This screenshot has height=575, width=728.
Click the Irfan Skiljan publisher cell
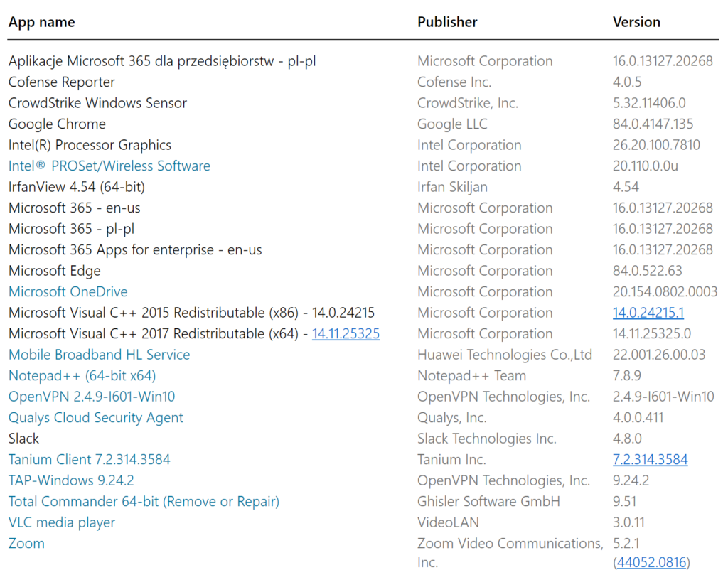coord(452,186)
